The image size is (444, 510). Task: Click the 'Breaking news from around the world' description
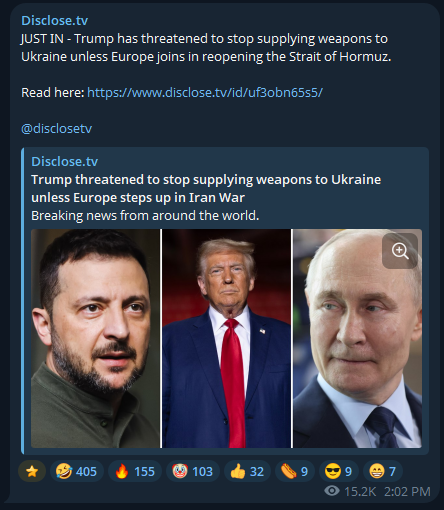pyautogui.click(x=145, y=215)
